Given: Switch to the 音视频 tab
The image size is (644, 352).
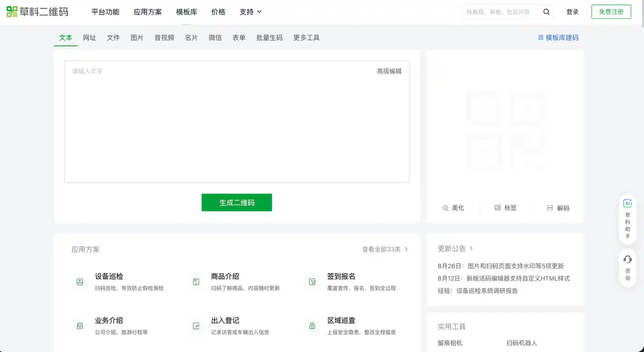Looking at the screenshot, I should click(164, 38).
